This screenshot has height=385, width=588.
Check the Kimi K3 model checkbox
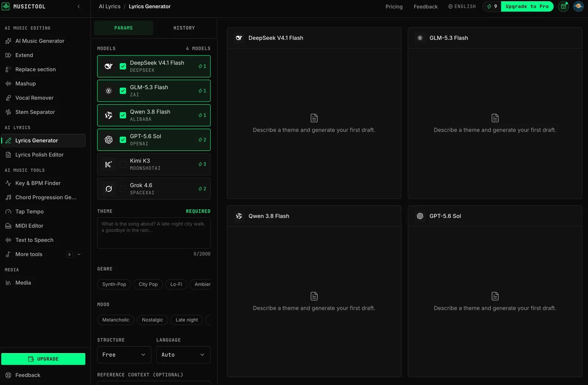click(123, 164)
